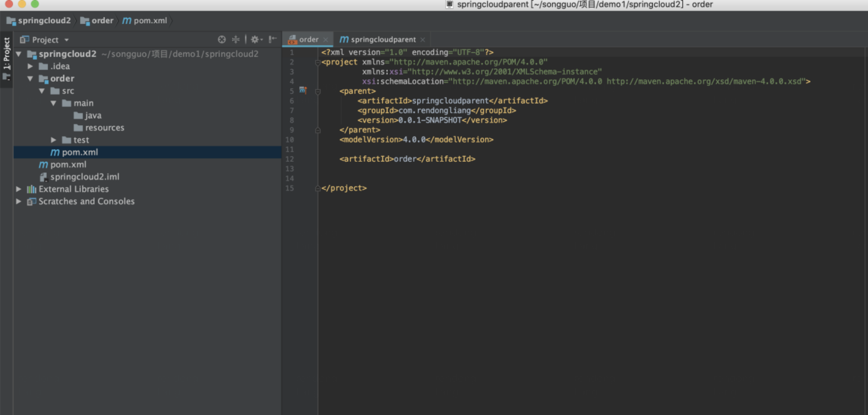868x415 pixels.
Task: Open the Project view dropdown
Action: pyautogui.click(x=67, y=40)
